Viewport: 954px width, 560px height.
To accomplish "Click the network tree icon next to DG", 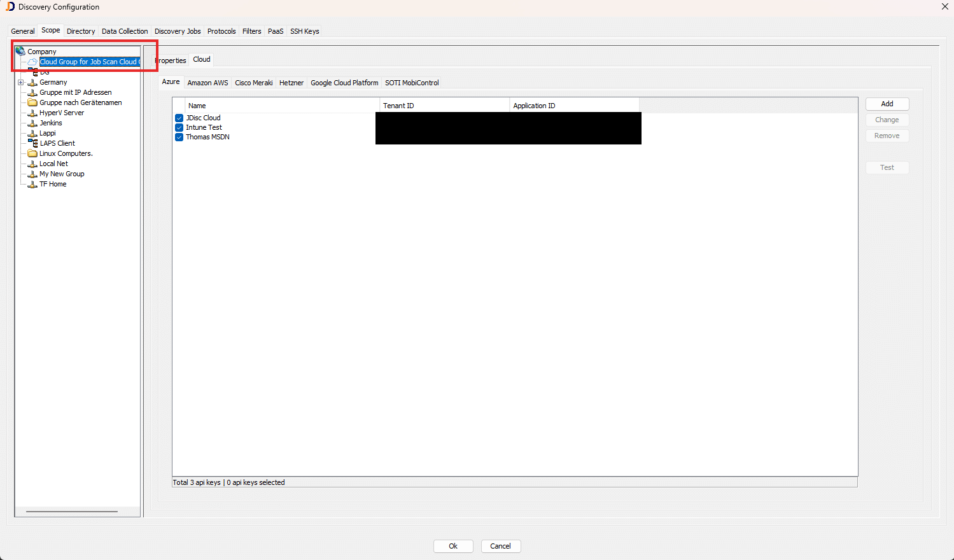I will 34,72.
